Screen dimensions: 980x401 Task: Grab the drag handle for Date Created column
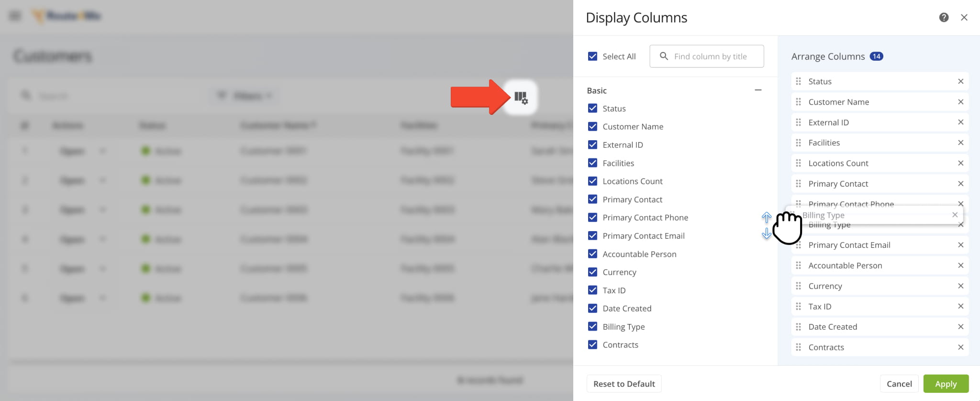coord(798,327)
